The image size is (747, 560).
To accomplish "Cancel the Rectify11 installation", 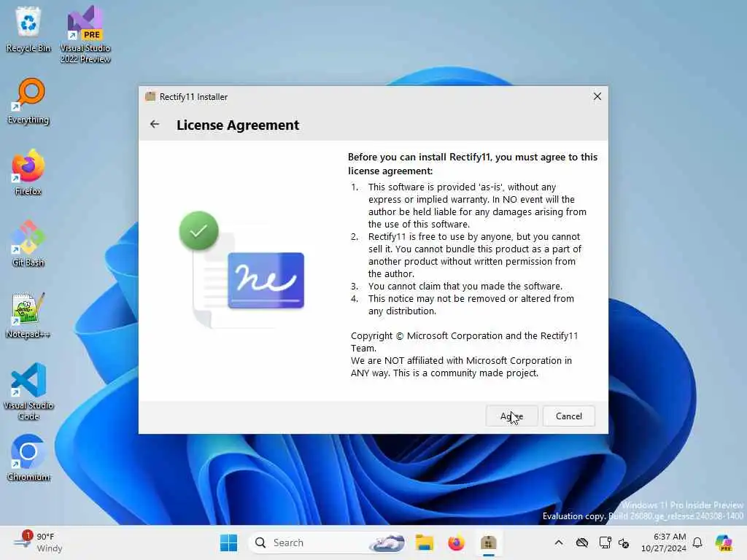I will (569, 416).
